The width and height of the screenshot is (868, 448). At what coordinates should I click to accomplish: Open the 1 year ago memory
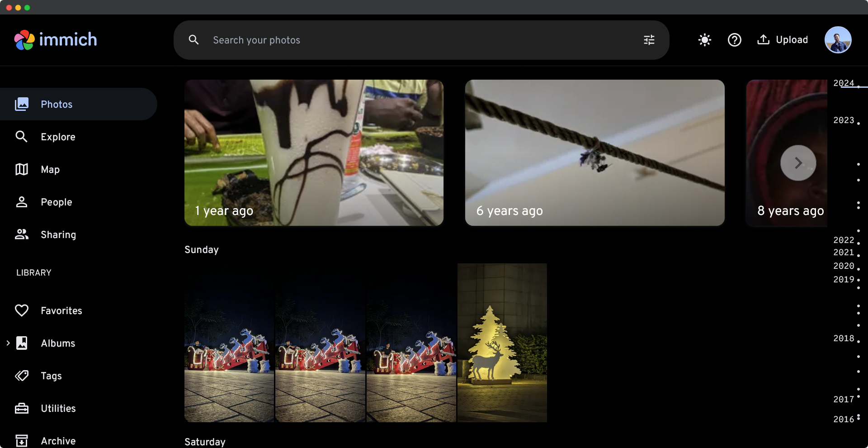click(314, 153)
